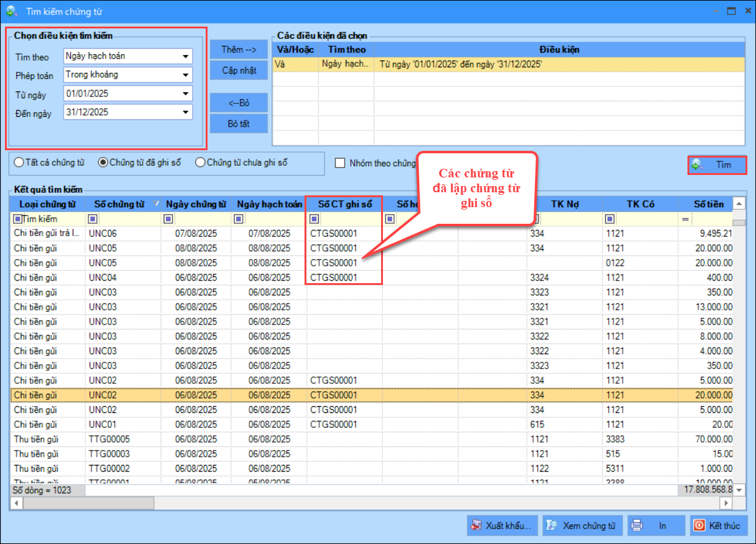Print the results with the In button

[656, 525]
